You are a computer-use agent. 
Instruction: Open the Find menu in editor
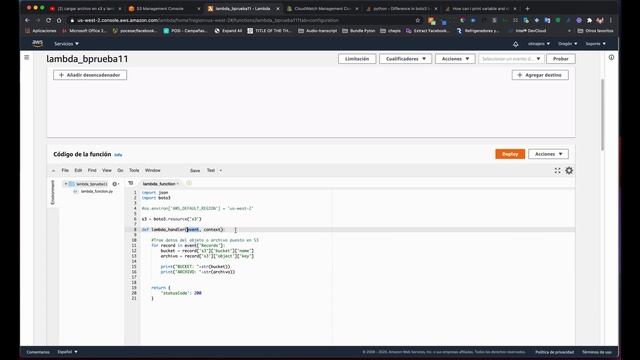[92, 170]
